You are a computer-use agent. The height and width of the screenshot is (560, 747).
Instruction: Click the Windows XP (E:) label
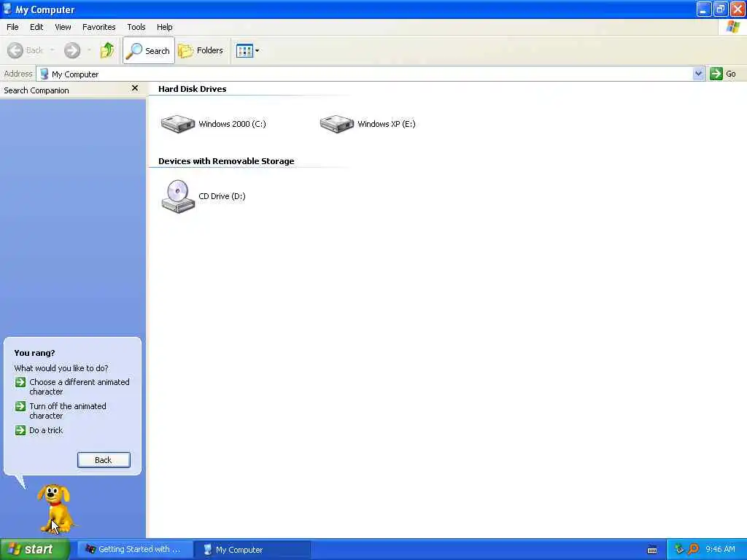[387, 124]
